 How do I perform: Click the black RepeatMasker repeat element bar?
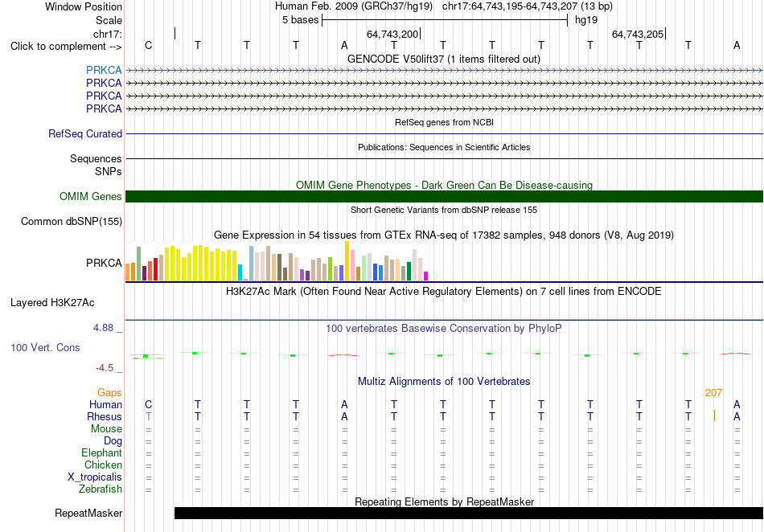click(469, 513)
